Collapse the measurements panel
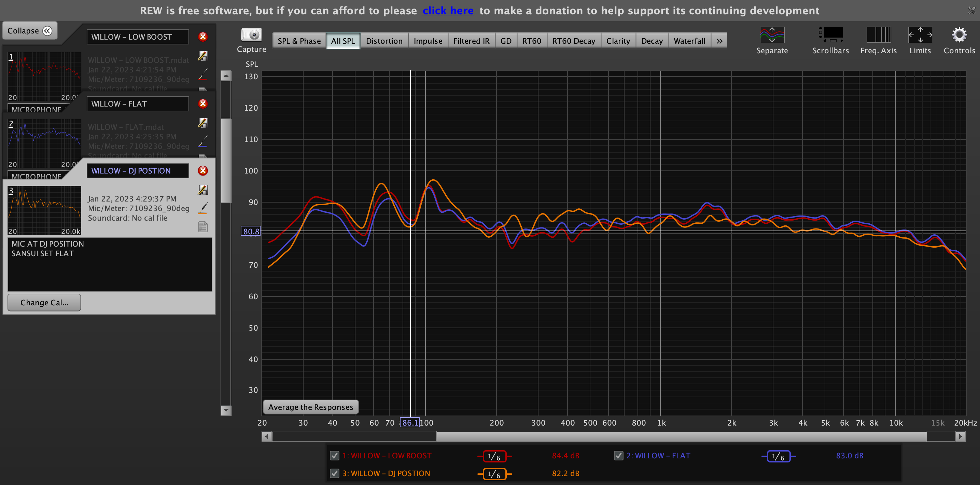 tap(30, 31)
